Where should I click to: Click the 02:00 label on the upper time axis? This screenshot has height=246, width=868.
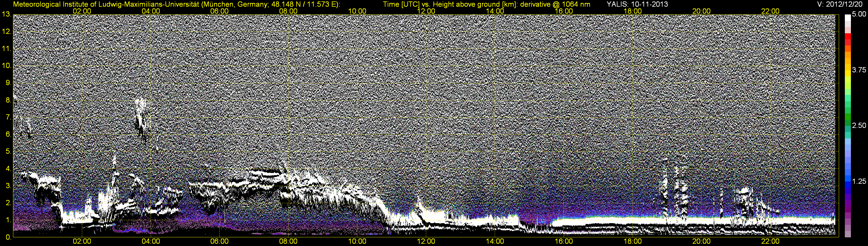[82, 11]
